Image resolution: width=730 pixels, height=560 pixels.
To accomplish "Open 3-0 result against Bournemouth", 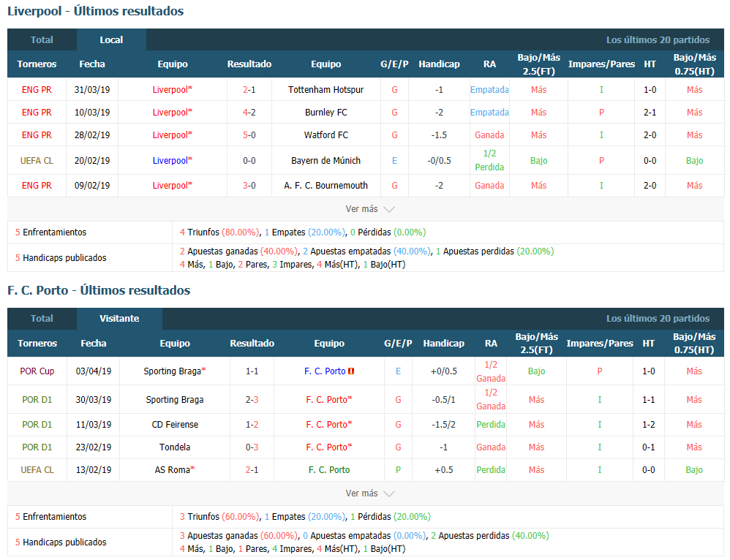I will (x=249, y=185).
